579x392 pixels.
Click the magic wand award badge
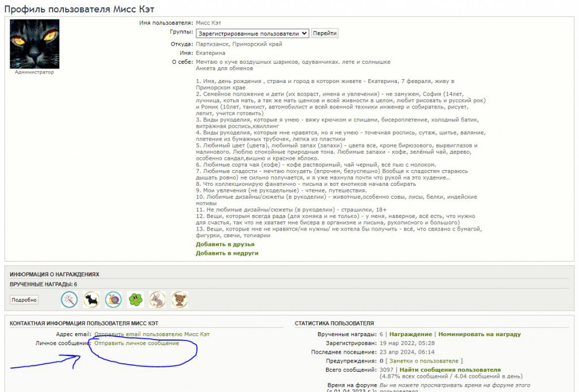(69, 299)
